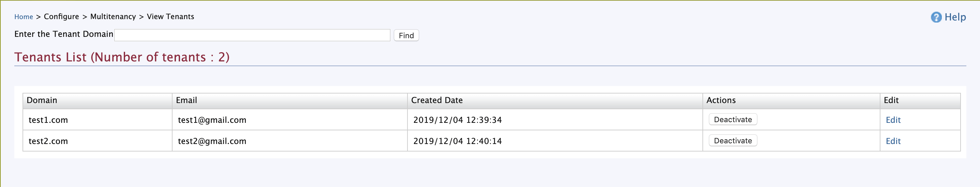Click the blue Help question mark icon
The width and height of the screenshot is (980, 187).
936,17
